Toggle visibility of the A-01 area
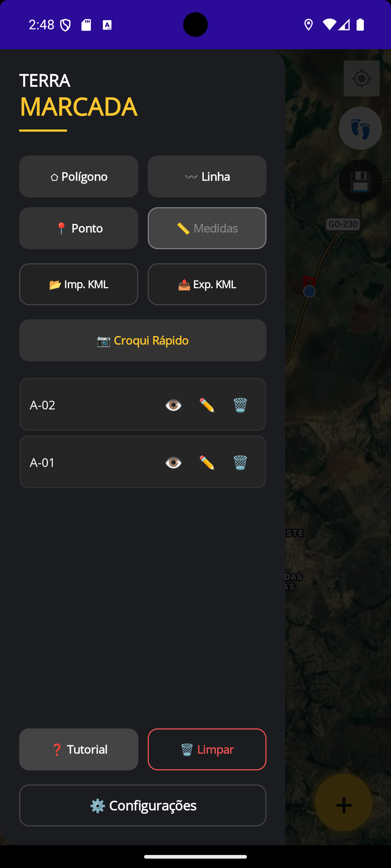 click(173, 462)
